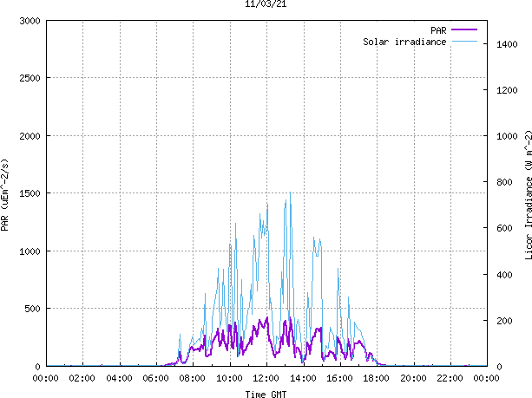Click the 600 tick on the irradiance axis

point(504,228)
